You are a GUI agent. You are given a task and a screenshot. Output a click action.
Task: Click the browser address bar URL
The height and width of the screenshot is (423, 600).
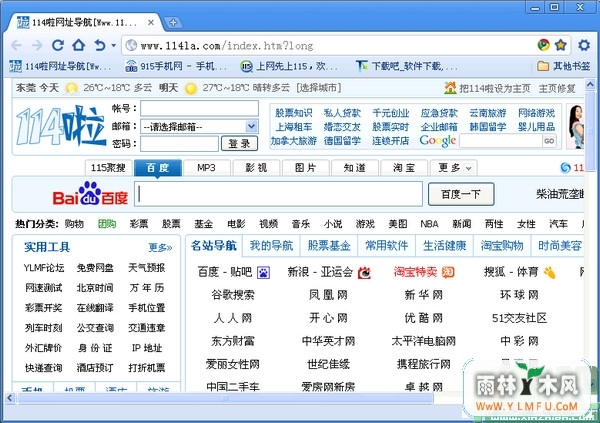click(227, 46)
